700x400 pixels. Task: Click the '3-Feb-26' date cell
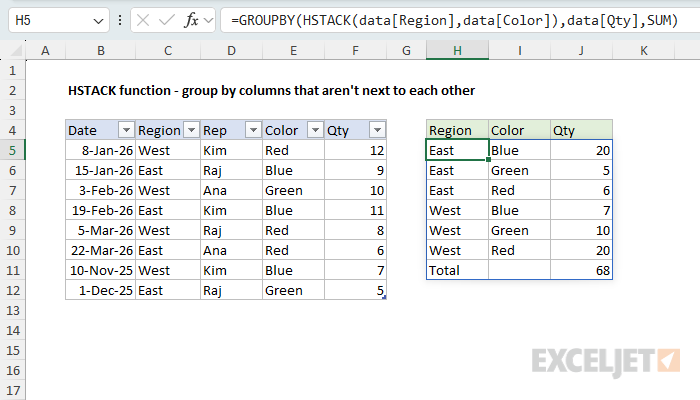pos(100,190)
